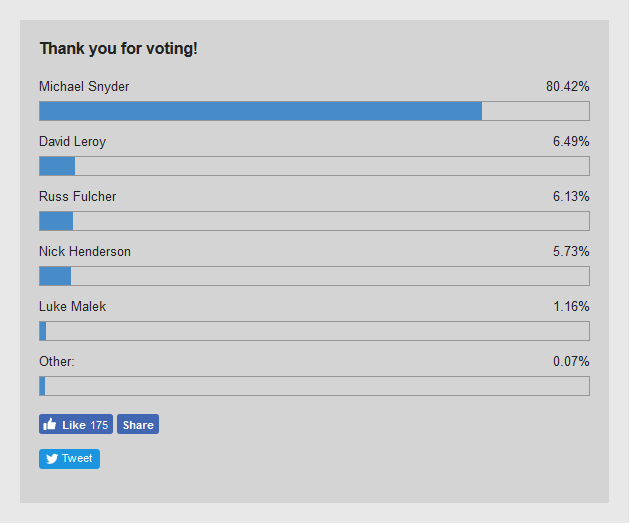The width and height of the screenshot is (631, 525).
Task: Click Russ Fulcher's result bar
Action: point(314,221)
